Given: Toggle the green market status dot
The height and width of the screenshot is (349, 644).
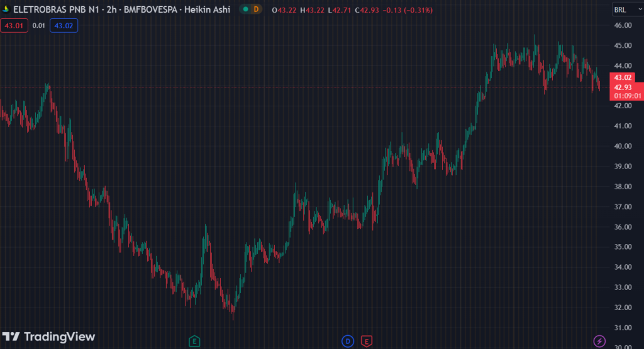Looking at the screenshot, I should coord(246,9).
